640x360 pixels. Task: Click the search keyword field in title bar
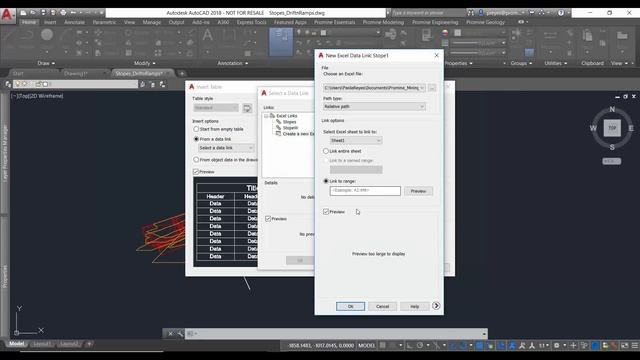[427, 13]
